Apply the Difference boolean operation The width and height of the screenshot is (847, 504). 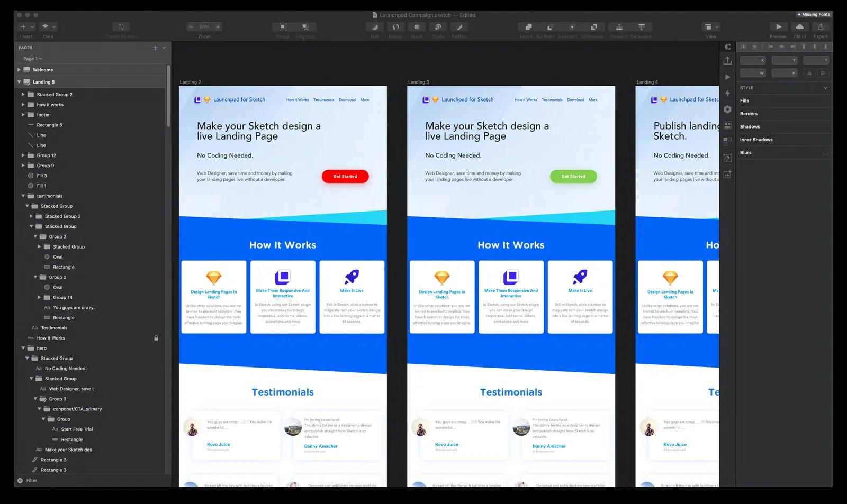tap(594, 26)
